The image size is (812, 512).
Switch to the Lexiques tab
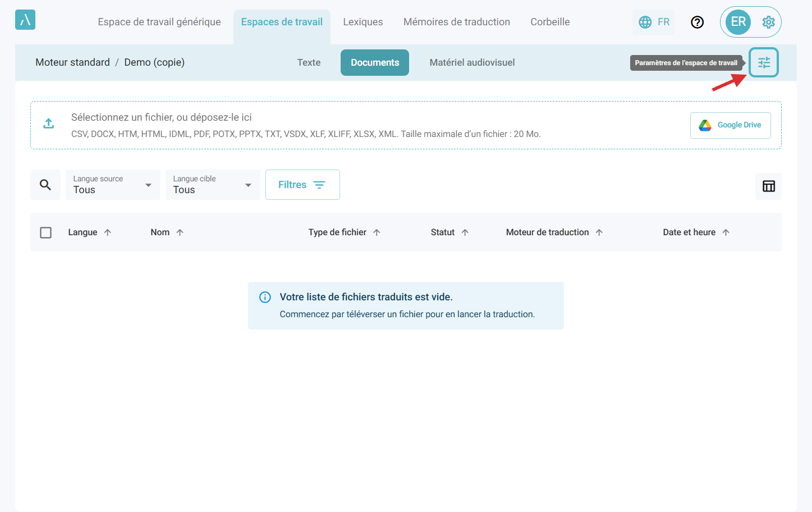click(363, 22)
